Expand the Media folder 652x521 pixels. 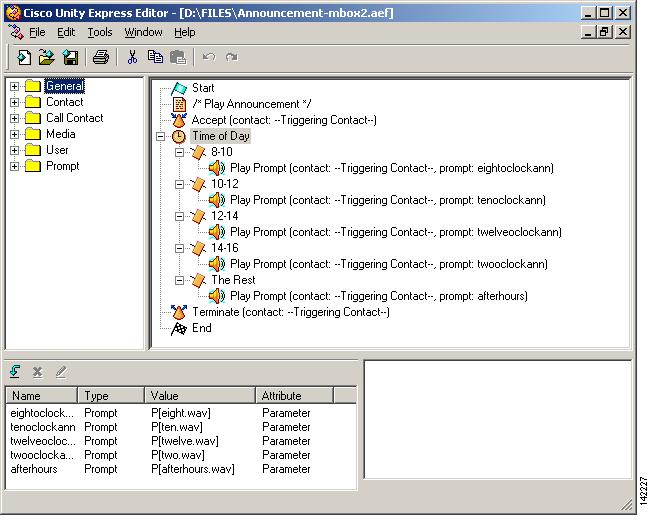15,134
